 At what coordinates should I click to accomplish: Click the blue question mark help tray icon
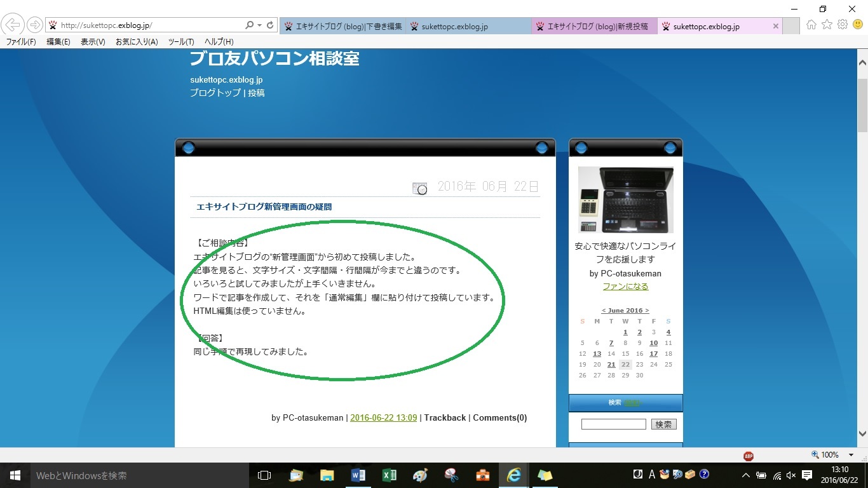tap(704, 474)
